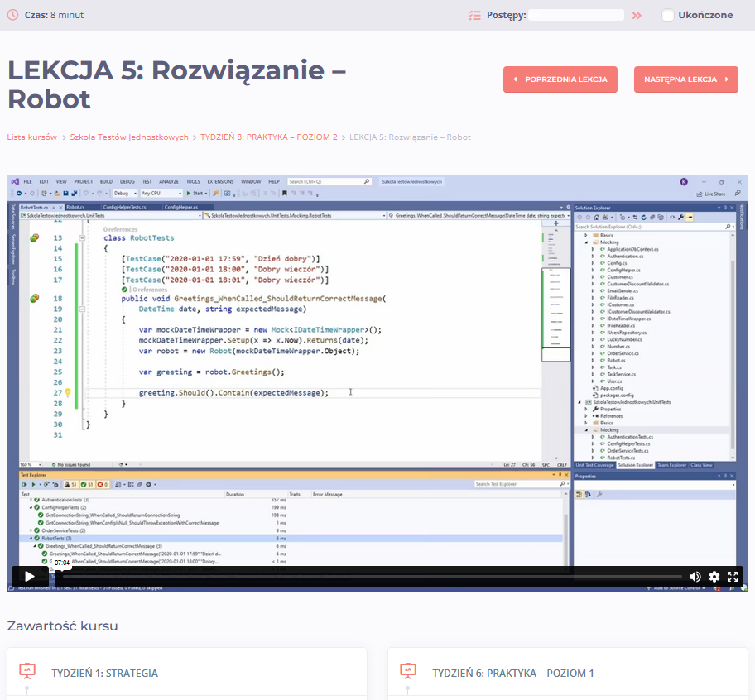The height and width of the screenshot is (700, 755).
Task: Go to NASTĘPNA LEKCJA
Action: [686, 79]
